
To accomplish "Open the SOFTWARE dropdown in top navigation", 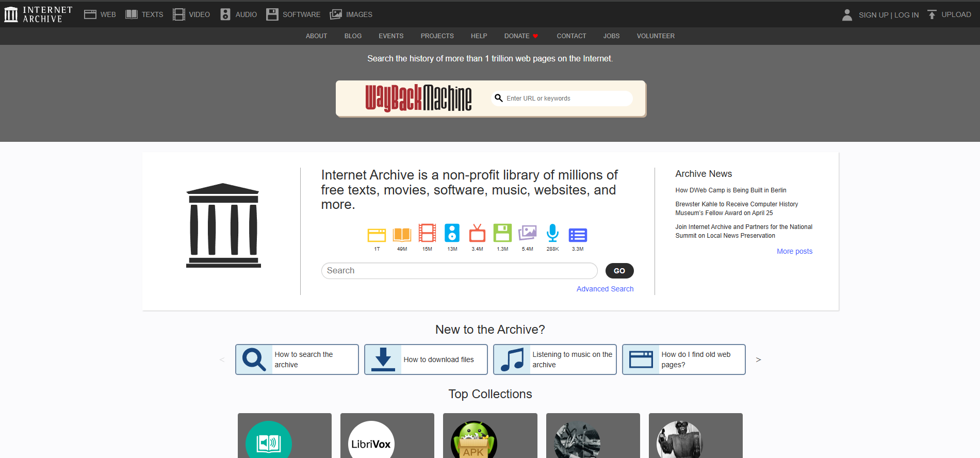I will click(x=293, y=14).
